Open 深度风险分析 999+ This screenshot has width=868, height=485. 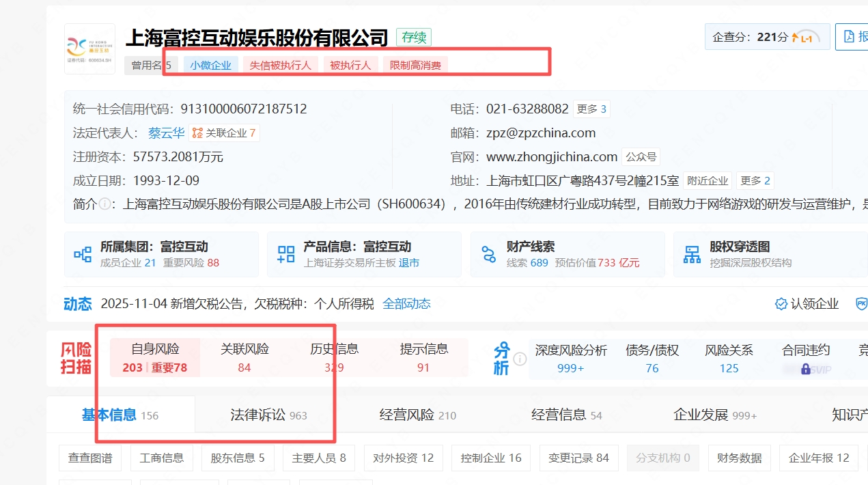point(571,359)
